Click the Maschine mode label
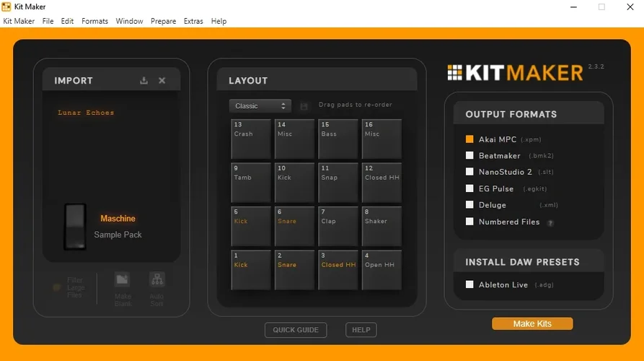Image resolution: width=644 pixels, height=361 pixels. (x=118, y=218)
